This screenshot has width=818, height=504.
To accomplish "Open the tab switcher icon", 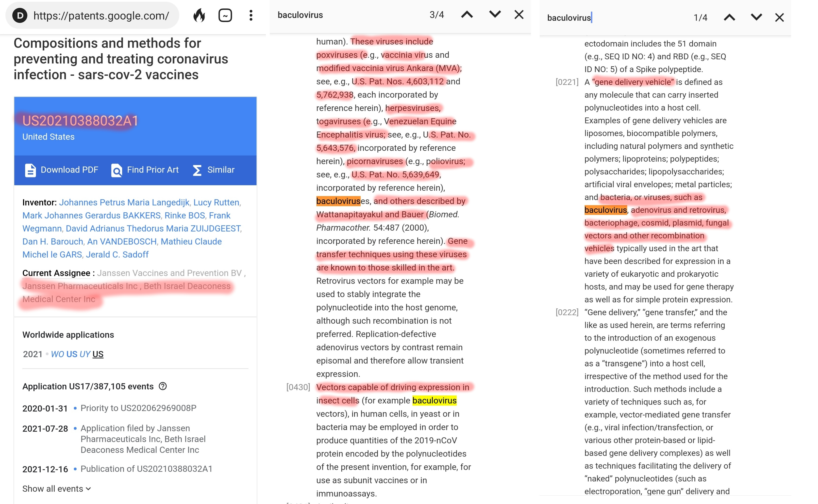I will coord(225,15).
